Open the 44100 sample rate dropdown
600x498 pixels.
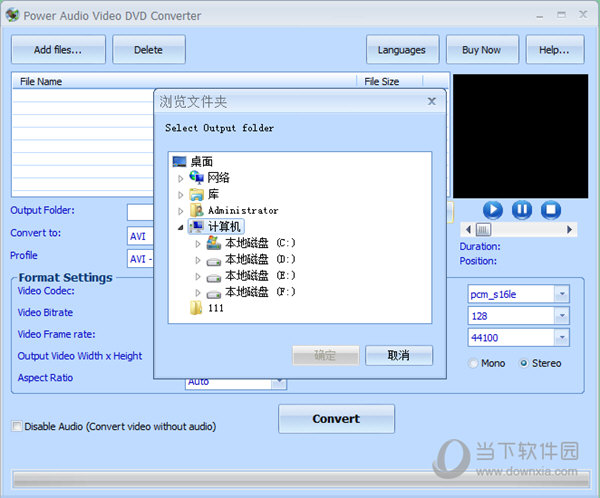[x=562, y=338]
